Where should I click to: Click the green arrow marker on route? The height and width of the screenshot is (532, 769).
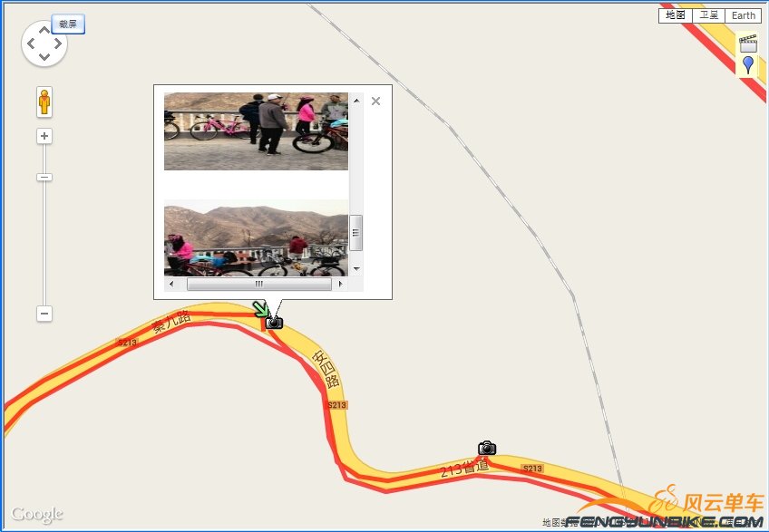coord(260,309)
